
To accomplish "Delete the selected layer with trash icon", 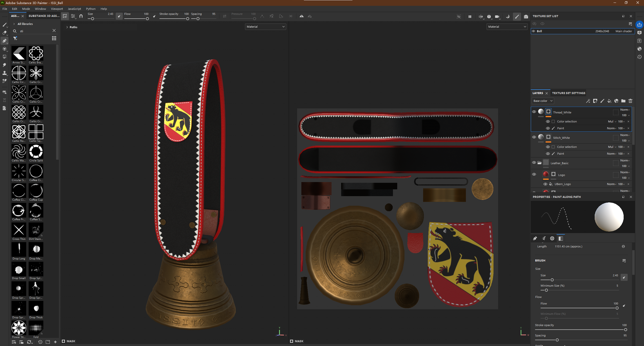I will click(x=630, y=101).
